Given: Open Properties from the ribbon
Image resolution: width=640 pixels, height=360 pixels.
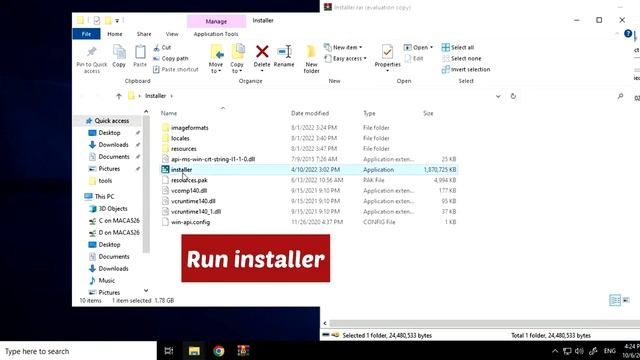Looking at the screenshot, I should 387,58.
